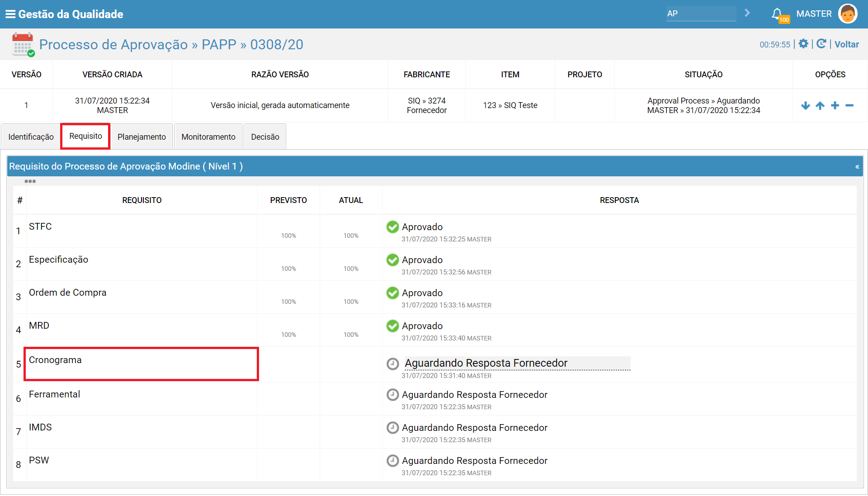868x496 pixels.
Task: Click the MASTER username label
Action: coord(814,14)
